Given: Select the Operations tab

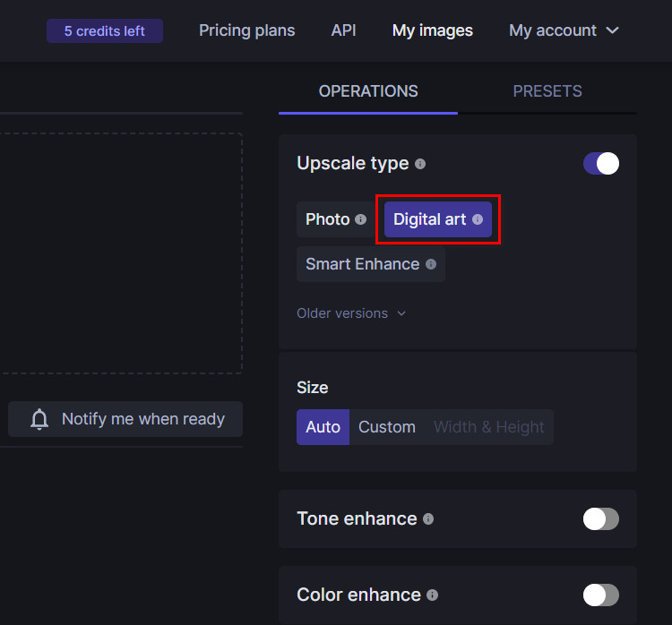Looking at the screenshot, I should tap(368, 91).
